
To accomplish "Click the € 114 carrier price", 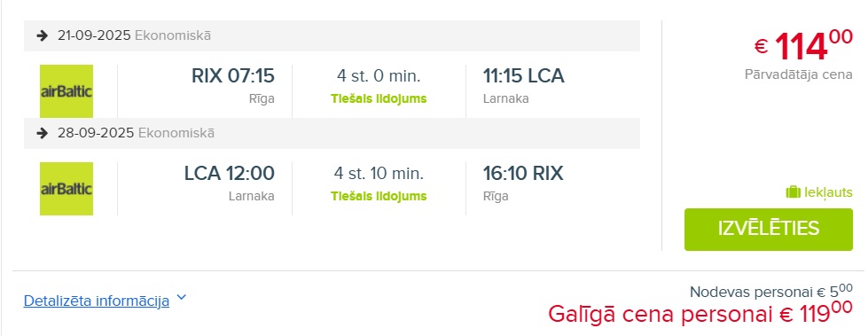I will coord(803,46).
